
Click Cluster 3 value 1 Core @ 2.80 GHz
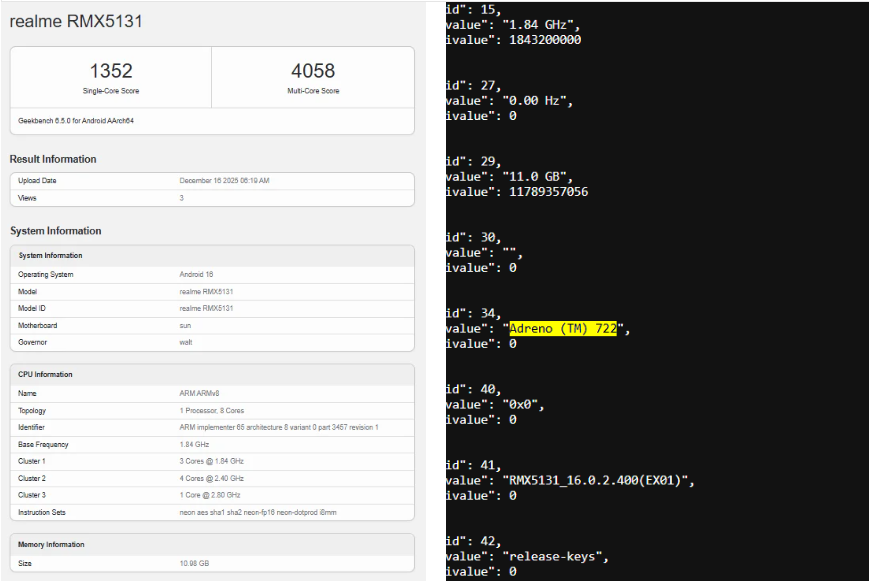click(209, 495)
